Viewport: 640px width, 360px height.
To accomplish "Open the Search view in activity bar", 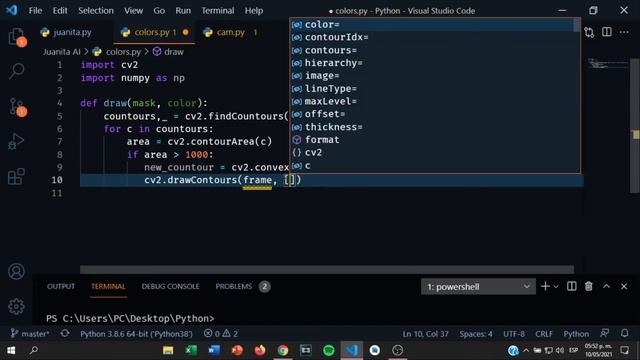I will tap(16, 71).
